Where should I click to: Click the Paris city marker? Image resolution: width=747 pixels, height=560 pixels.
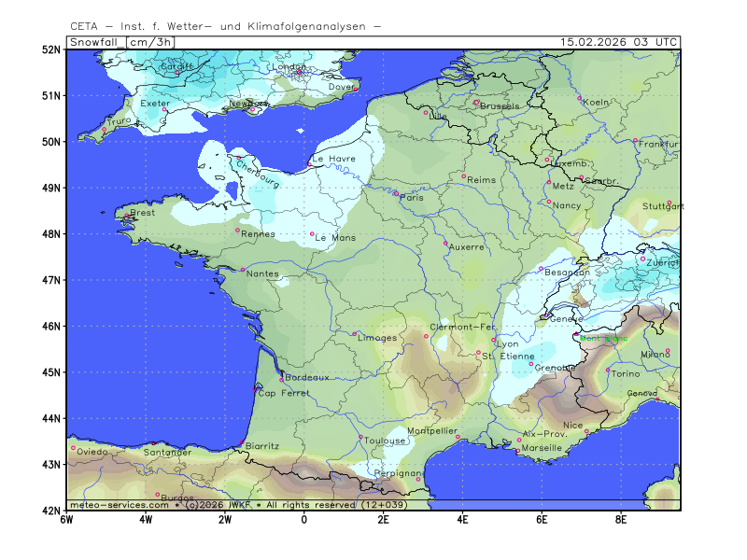[396, 193]
